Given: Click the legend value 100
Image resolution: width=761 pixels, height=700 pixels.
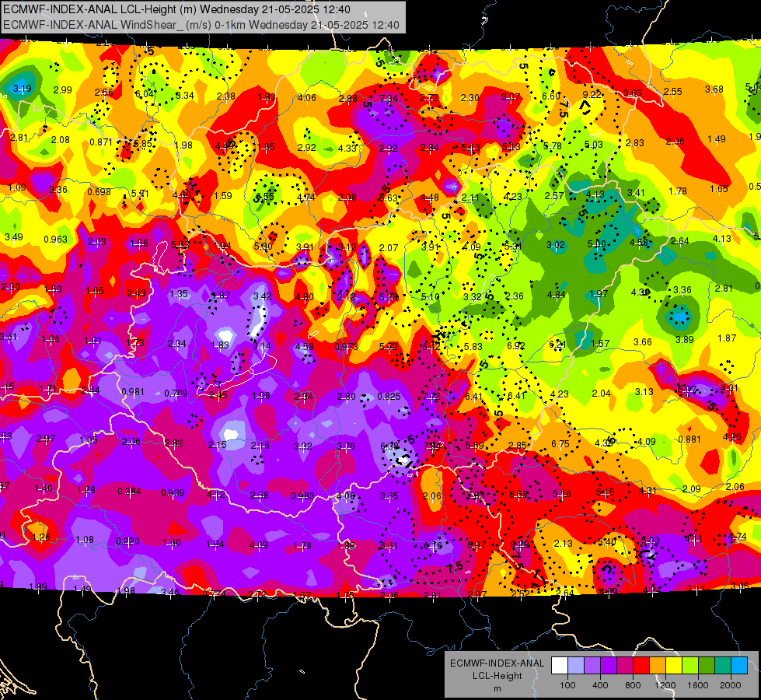Looking at the screenshot, I should [x=567, y=685].
